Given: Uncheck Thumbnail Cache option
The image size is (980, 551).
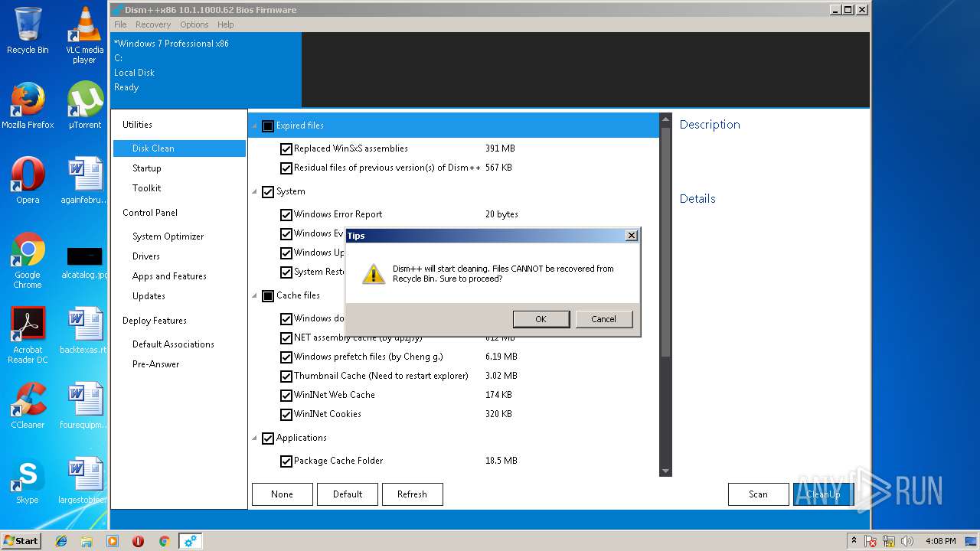Looking at the screenshot, I should tap(286, 377).
